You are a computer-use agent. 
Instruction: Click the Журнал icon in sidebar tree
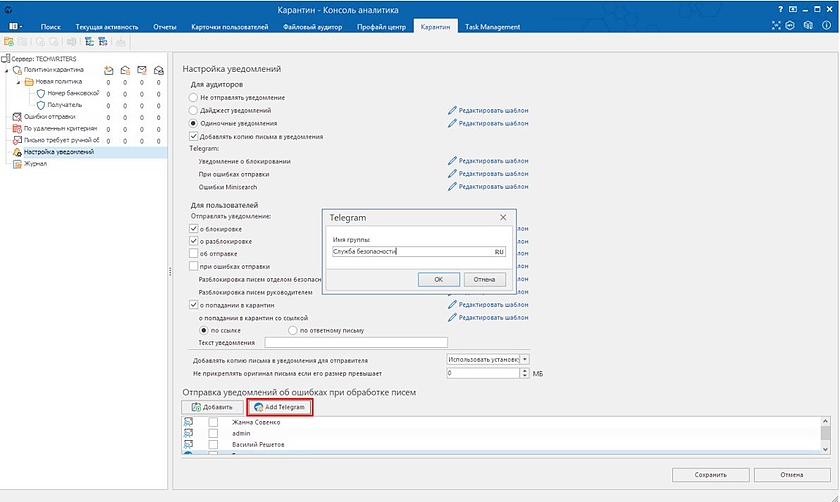[17, 163]
